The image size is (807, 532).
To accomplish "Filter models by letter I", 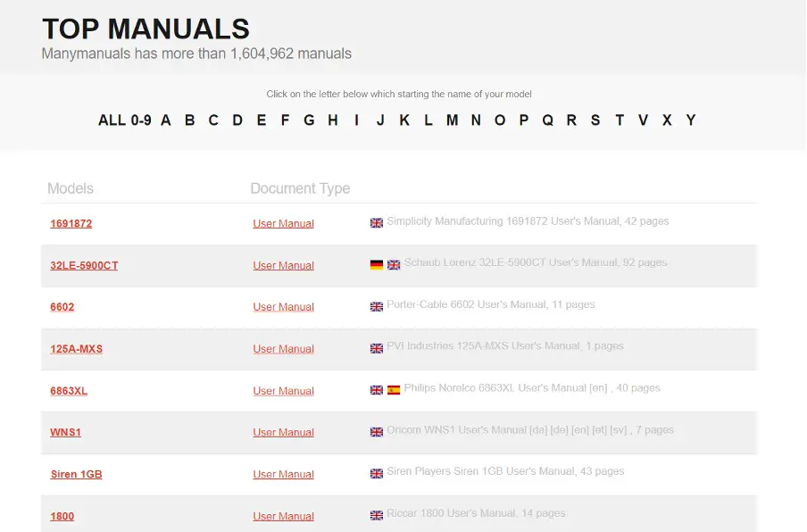I will (357, 120).
